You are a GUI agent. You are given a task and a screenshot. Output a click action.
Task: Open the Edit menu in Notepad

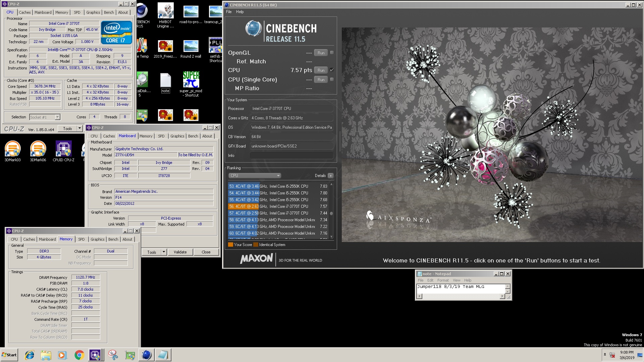coord(430,280)
